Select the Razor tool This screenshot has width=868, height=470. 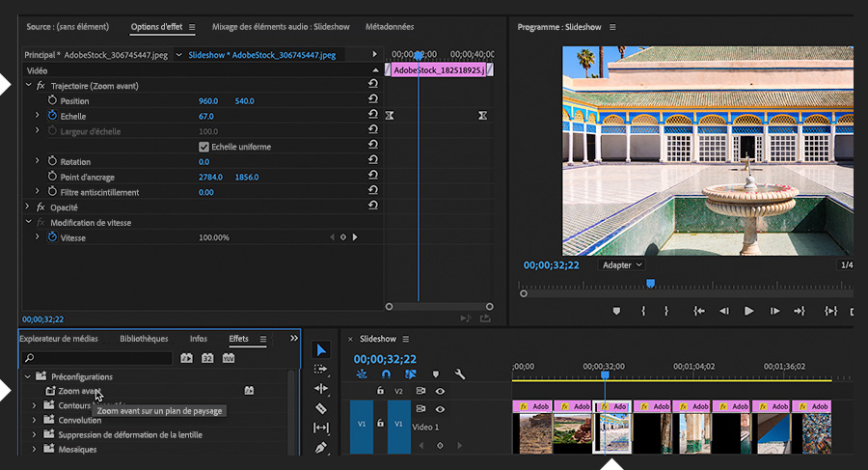point(321,408)
